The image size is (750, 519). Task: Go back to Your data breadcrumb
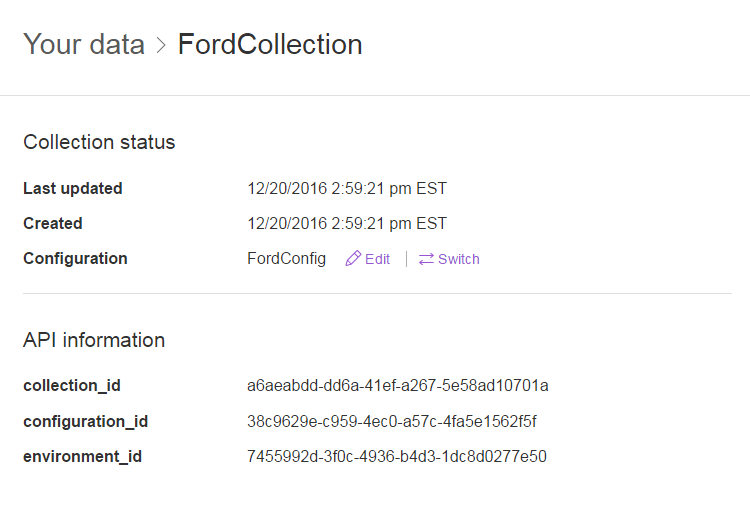(x=84, y=44)
